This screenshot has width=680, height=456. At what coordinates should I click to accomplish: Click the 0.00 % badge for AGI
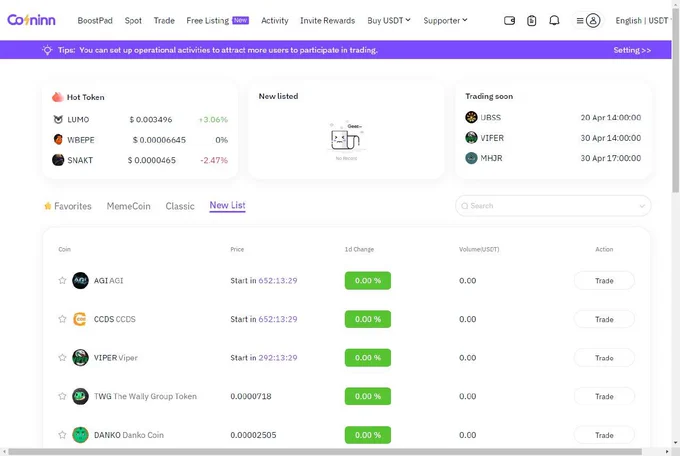coord(368,281)
